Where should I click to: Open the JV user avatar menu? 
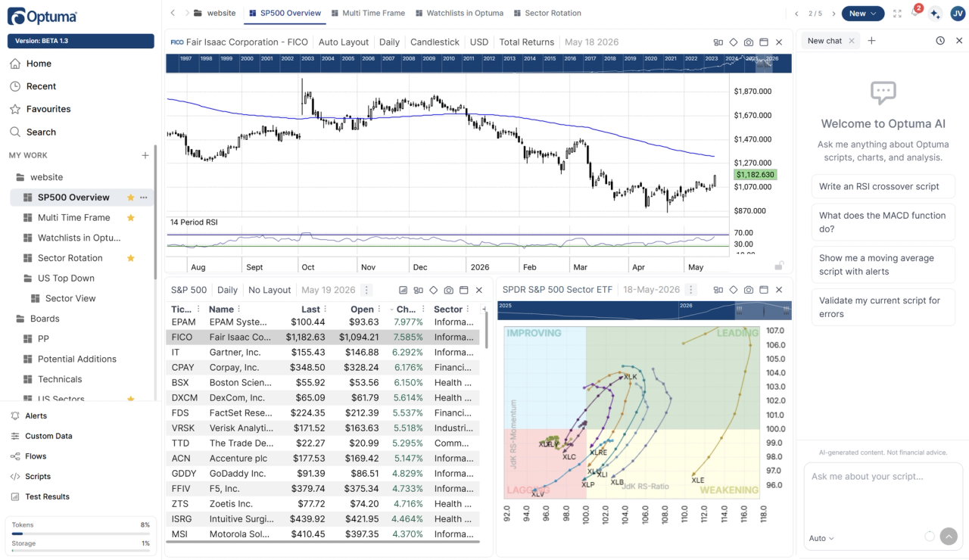point(957,14)
